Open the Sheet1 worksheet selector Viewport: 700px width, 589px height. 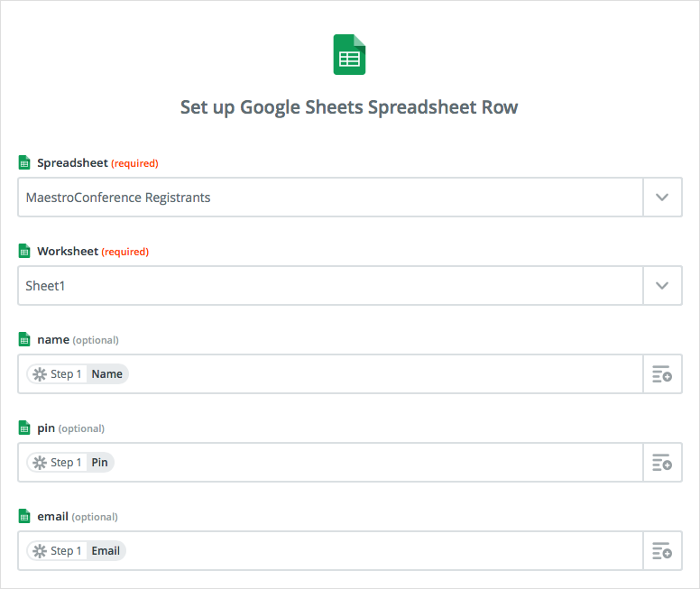click(330, 286)
